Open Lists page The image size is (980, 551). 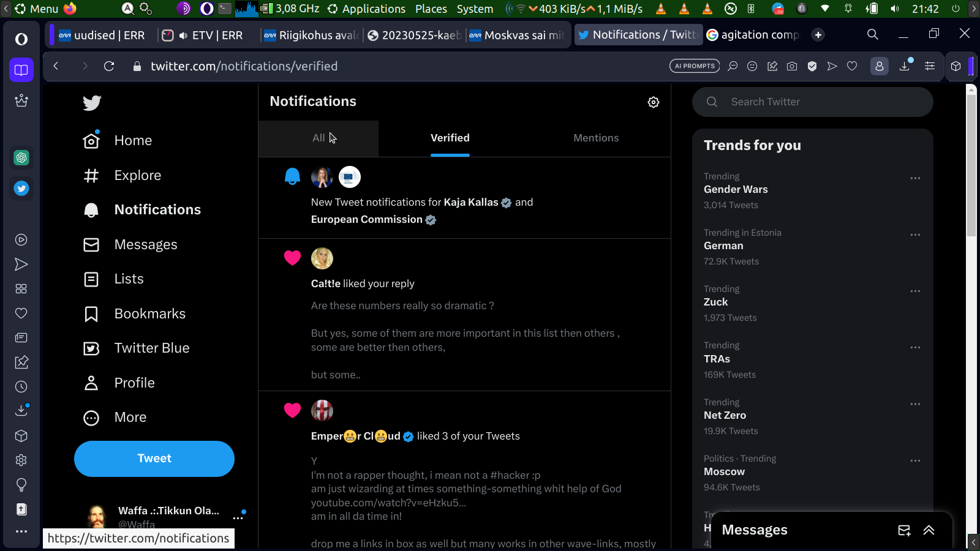click(113, 279)
